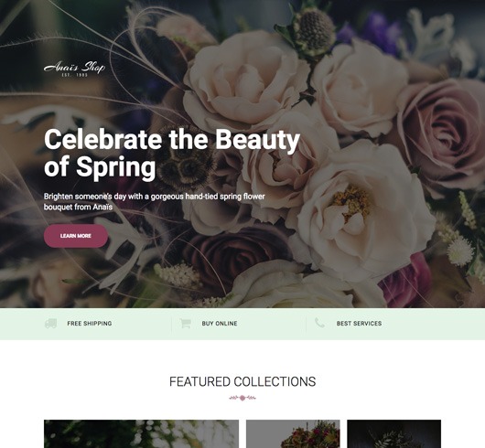Click the free shipping truck icon

50,323
